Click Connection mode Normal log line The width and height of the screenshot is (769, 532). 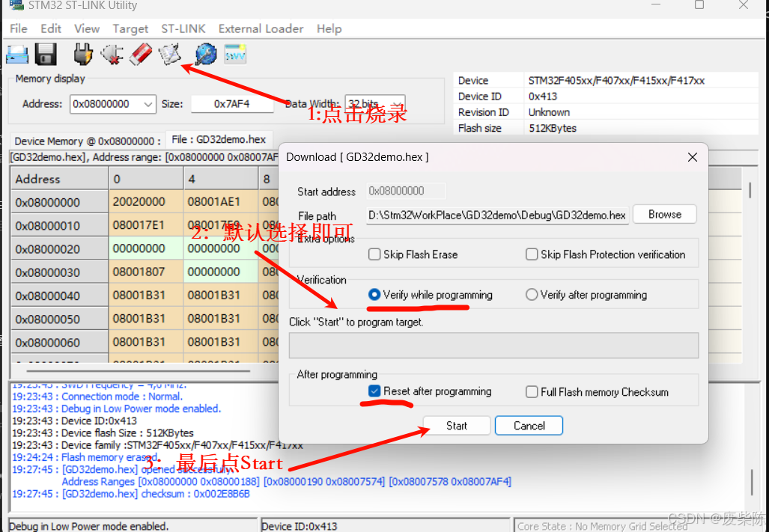coord(97,397)
